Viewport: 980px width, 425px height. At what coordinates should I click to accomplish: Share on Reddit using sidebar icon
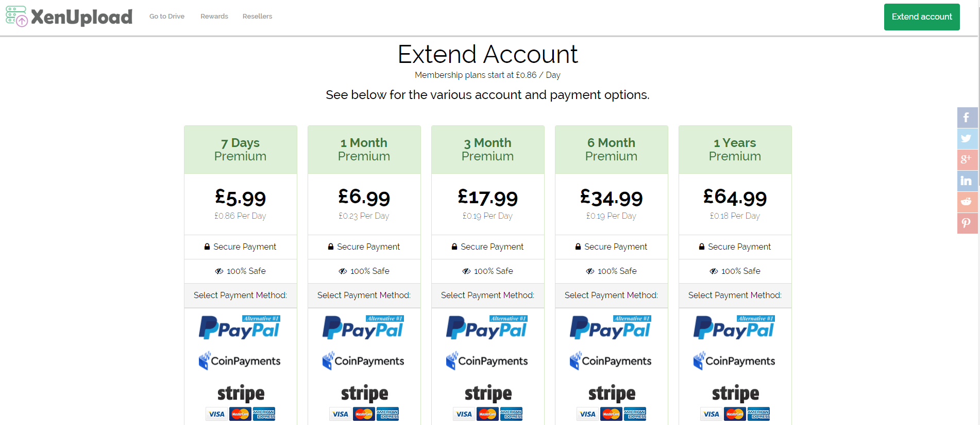pos(967,202)
